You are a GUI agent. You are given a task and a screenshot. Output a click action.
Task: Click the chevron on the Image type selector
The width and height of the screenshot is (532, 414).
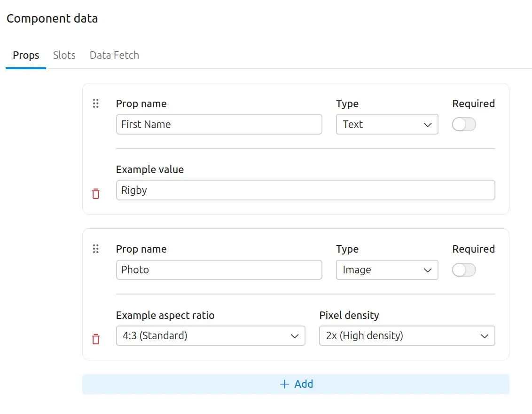point(428,270)
